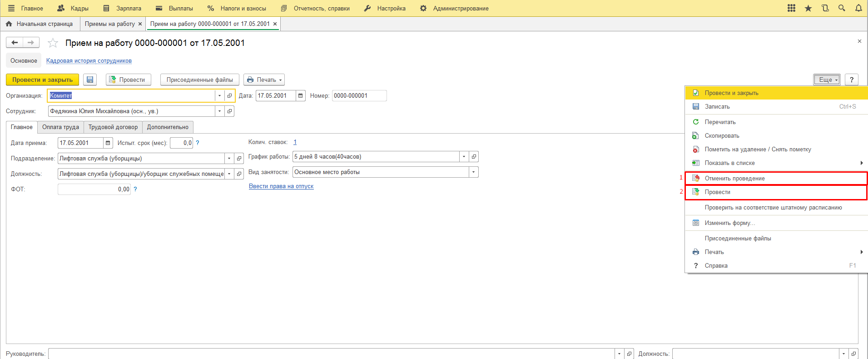Expand the Сотрудник dropdown list
868x359 pixels.
pos(220,111)
